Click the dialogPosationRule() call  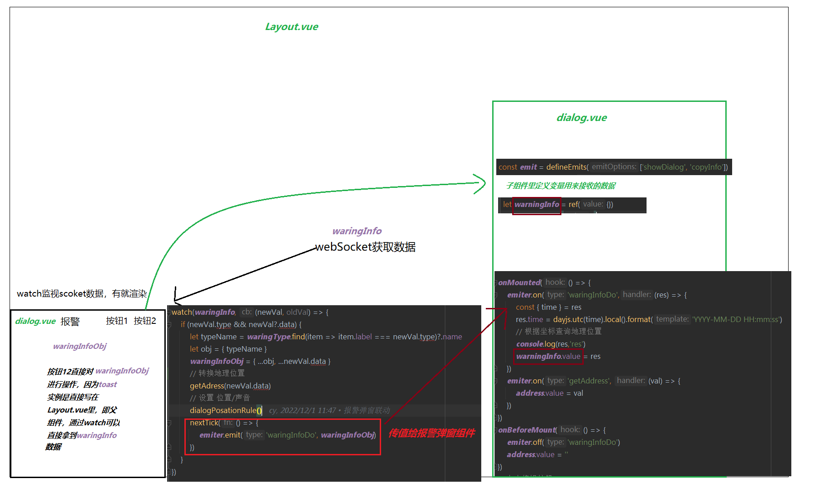click(226, 411)
